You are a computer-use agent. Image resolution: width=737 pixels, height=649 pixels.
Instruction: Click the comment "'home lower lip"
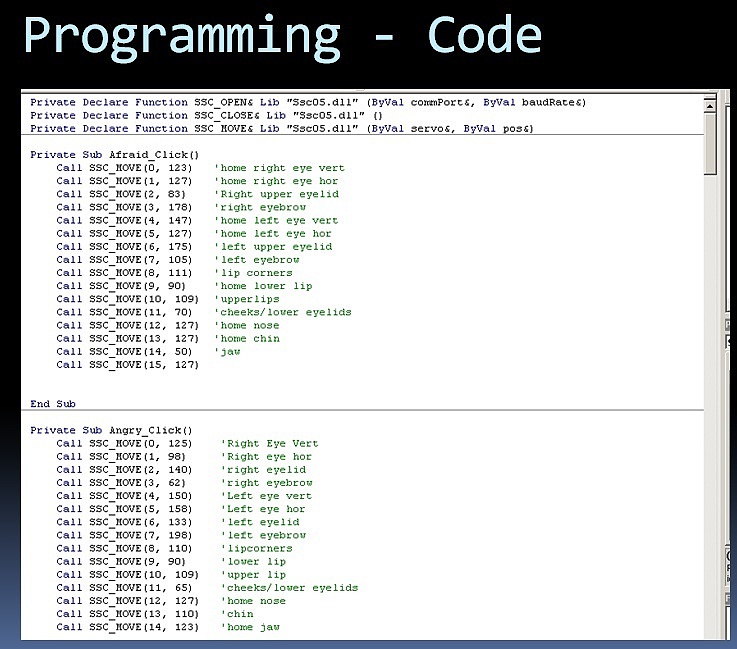pos(264,286)
